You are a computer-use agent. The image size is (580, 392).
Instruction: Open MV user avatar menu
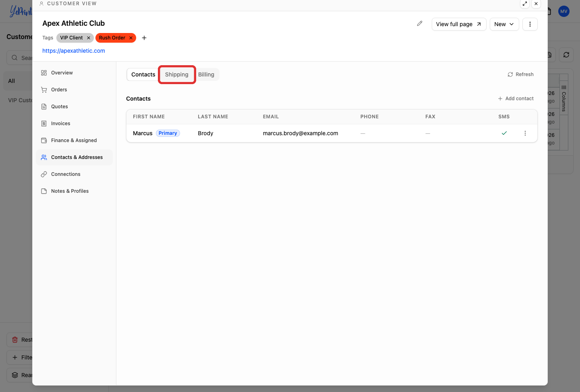tap(564, 11)
